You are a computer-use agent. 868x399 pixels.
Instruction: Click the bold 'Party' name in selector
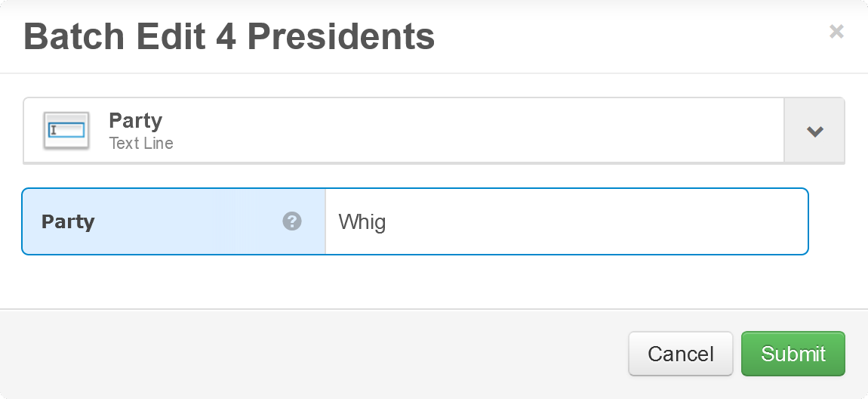click(x=135, y=120)
